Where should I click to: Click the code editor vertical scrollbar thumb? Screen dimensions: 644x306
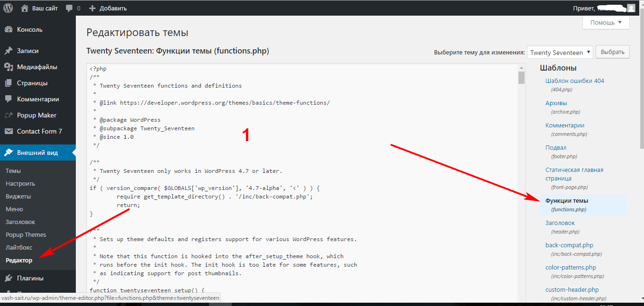(x=521, y=78)
